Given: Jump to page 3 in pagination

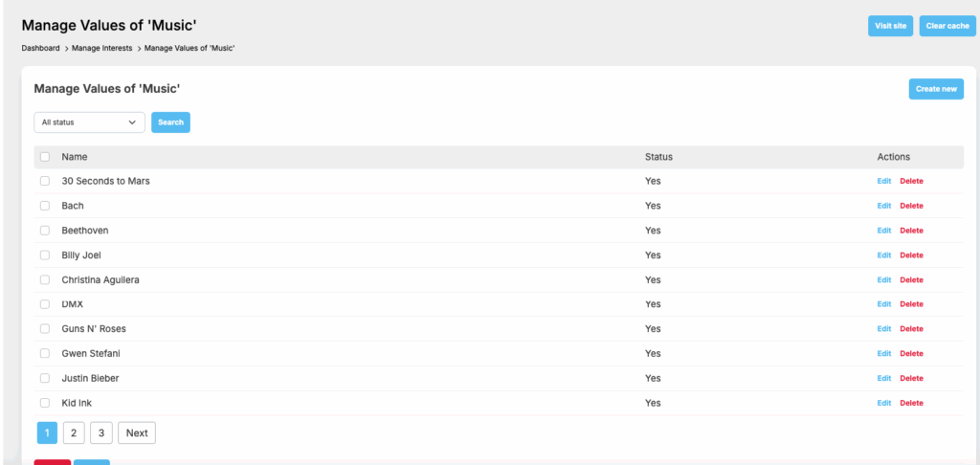Looking at the screenshot, I should [x=100, y=433].
